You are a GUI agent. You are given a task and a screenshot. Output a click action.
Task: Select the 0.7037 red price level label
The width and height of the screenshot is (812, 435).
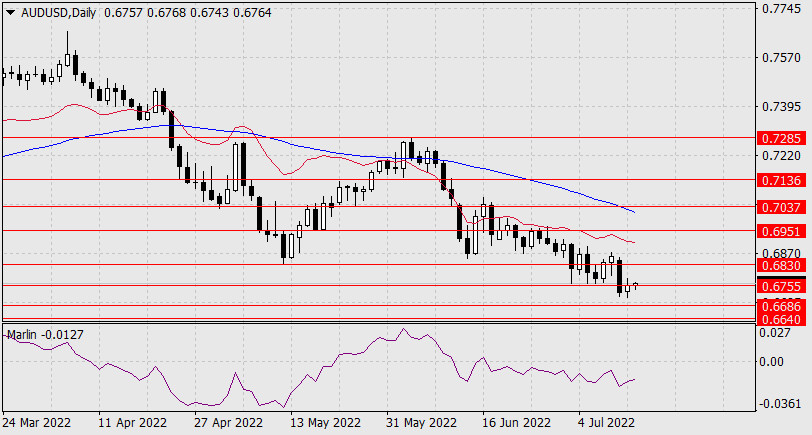click(781, 207)
